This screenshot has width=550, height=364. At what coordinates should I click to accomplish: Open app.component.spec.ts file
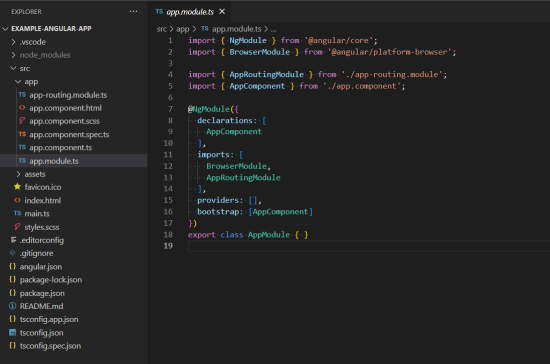(x=69, y=135)
